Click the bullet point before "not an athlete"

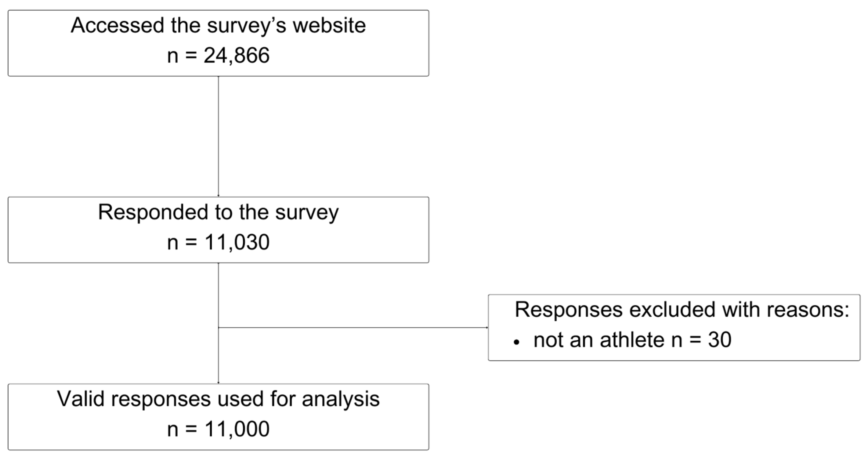(x=516, y=343)
